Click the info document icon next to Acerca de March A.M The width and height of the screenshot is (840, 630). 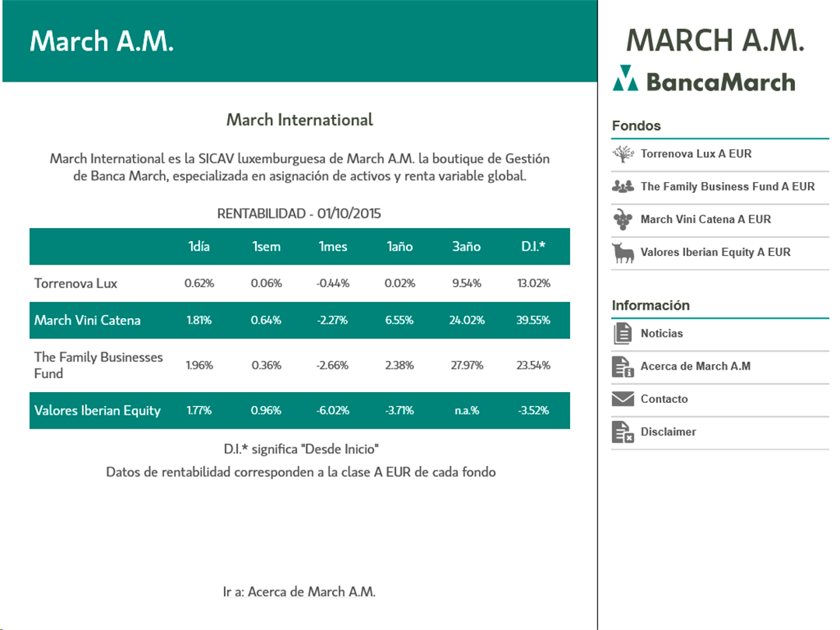click(x=623, y=366)
